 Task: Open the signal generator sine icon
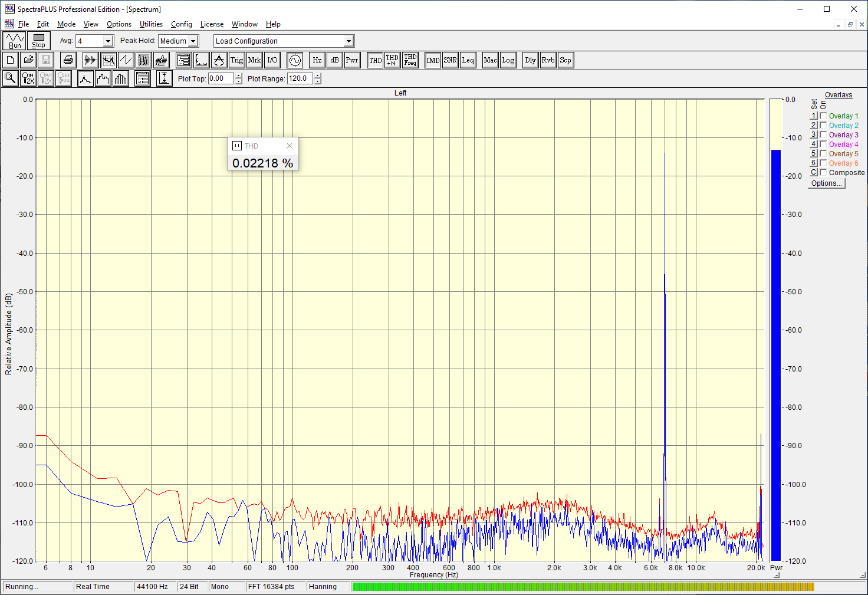click(294, 60)
